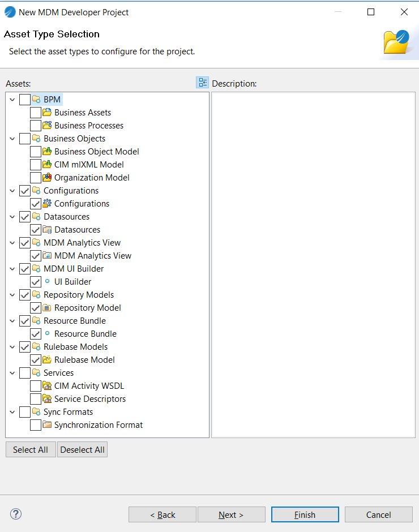Image resolution: width=419 pixels, height=532 pixels.
Task: Enable the Synchronization Format checkbox
Action: [36, 425]
